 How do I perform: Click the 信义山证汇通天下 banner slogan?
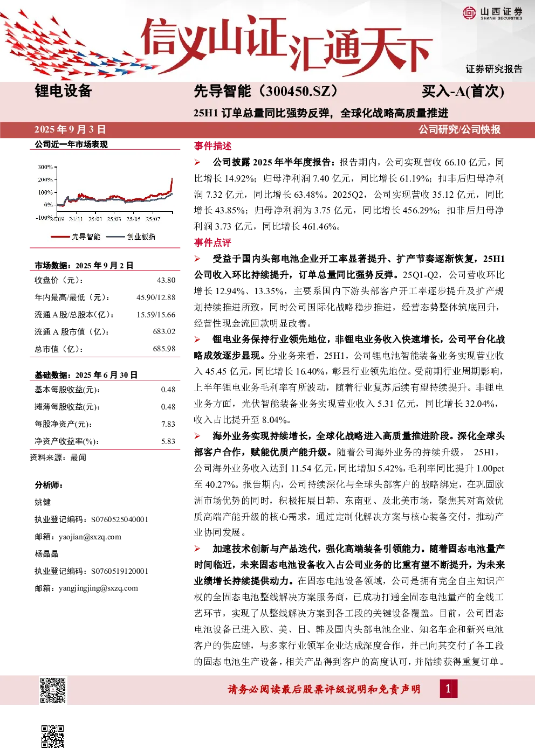coord(286,46)
